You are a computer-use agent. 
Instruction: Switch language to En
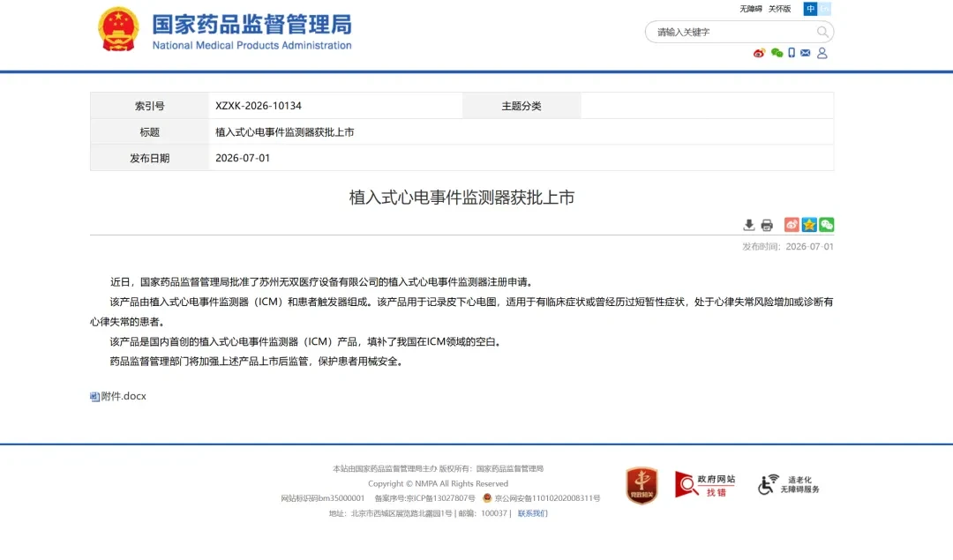825,9
